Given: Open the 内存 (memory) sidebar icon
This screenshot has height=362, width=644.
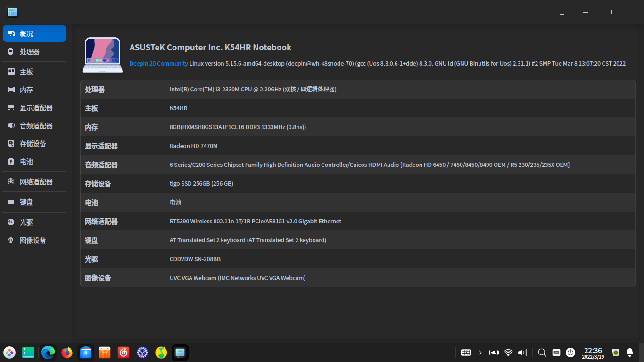Looking at the screenshot, I should tap(11, 90).
